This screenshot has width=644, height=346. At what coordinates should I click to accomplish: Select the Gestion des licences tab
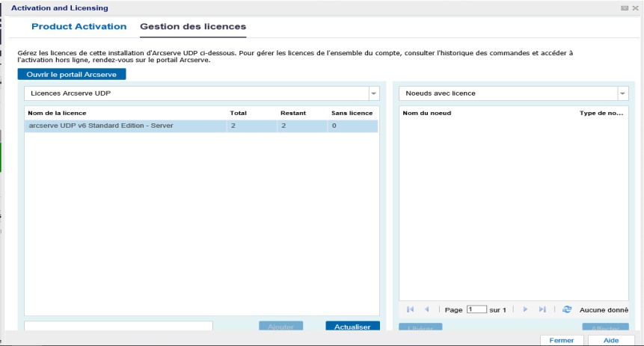click(x=193, y=26)
